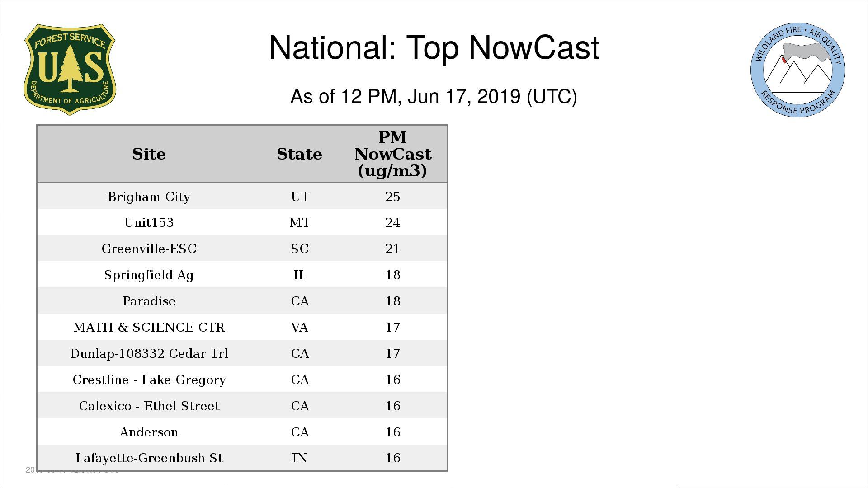Click the National: Top NowCast title
The width and height of the screenshot is (868, 488).
pos(434,48)
